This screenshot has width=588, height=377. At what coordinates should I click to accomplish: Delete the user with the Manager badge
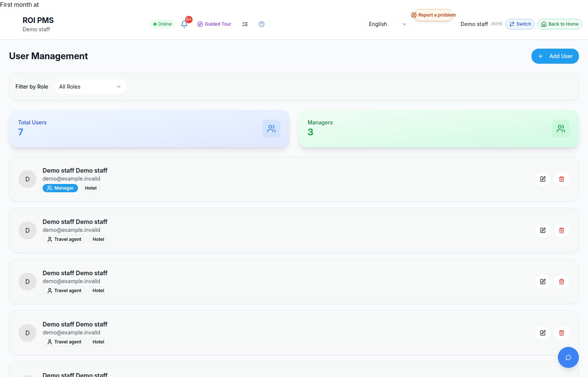[562, 179]
